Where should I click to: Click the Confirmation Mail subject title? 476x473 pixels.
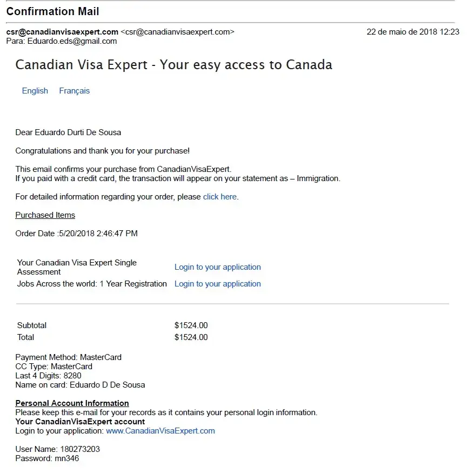(x=53, y=11)
